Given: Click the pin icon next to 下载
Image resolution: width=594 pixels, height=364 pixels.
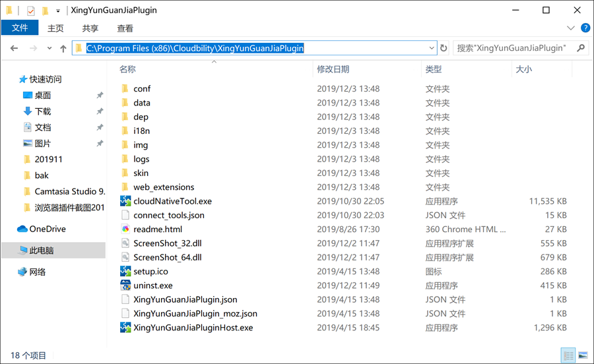Looking at the screenshot, I should [100, 111].
